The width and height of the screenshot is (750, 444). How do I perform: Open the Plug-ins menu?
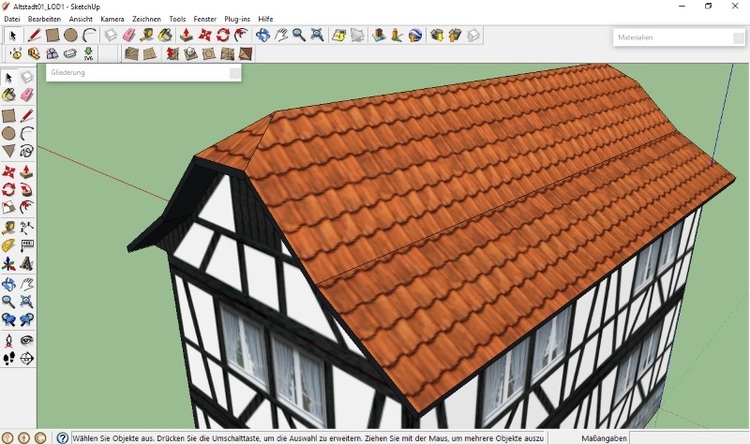[237, 19]
